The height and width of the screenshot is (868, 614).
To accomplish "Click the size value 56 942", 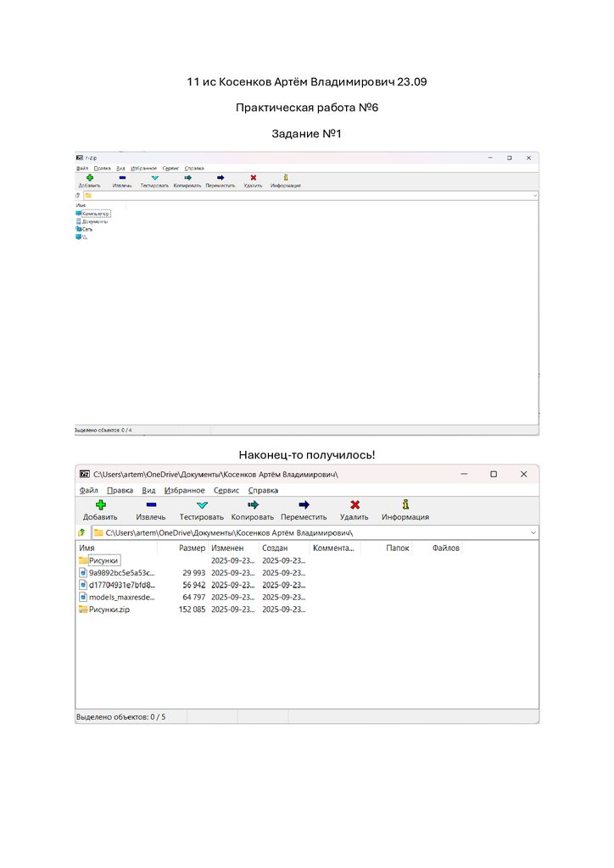I will point(193,585).
